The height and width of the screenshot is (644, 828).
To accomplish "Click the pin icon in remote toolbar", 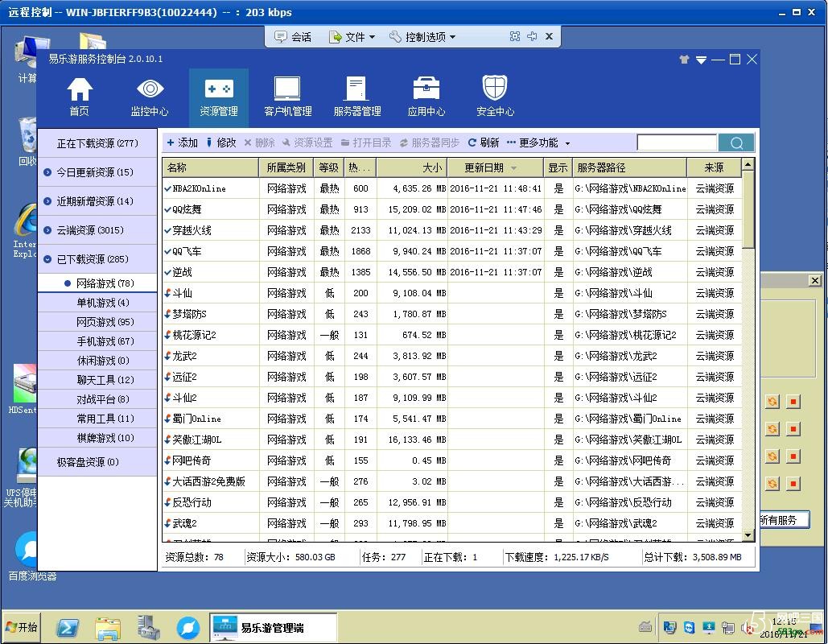I will pyautogui.click(x=533, y=36).
